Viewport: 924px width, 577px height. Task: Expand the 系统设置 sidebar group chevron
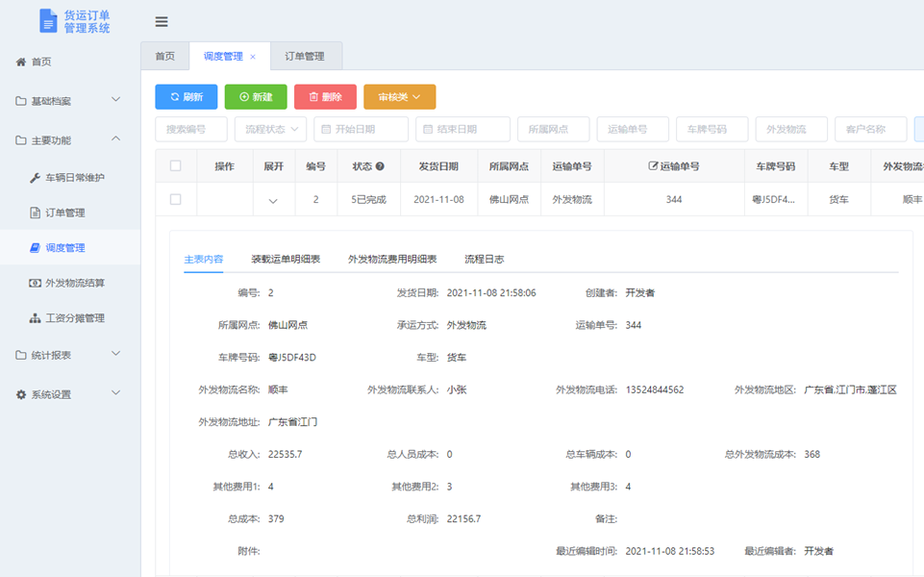(116, 393)
